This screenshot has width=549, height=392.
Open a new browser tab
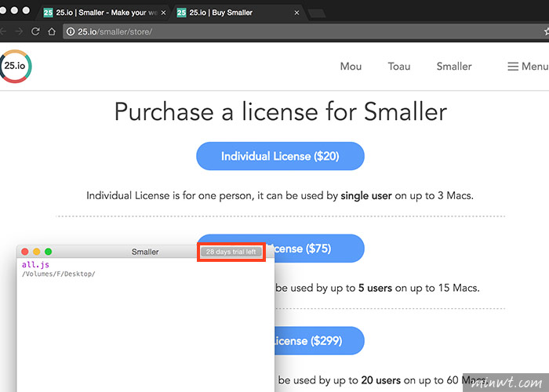click(x=317, y=13)
